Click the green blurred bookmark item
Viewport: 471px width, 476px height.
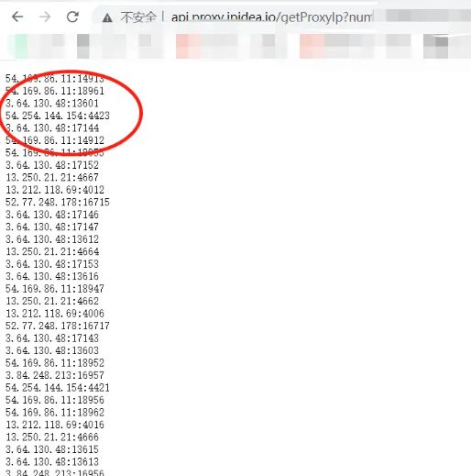pyautogui.click(x=21, y=46)
